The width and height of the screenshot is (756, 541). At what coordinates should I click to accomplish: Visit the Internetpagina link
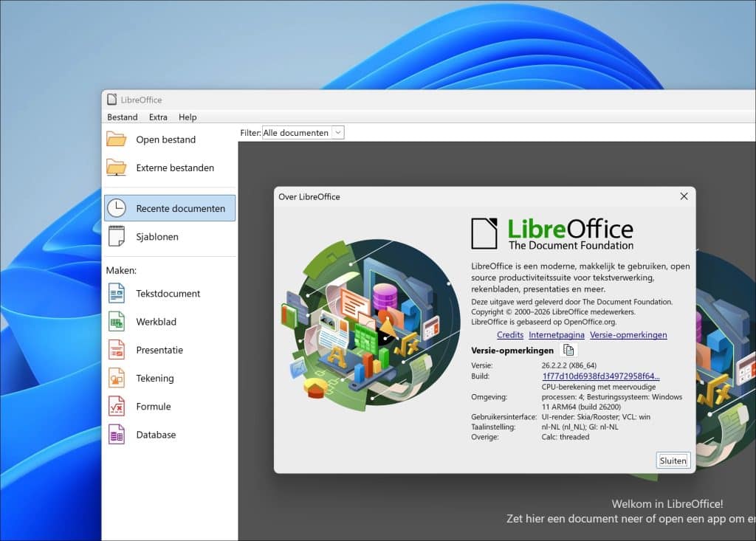(x=557, y=334)
